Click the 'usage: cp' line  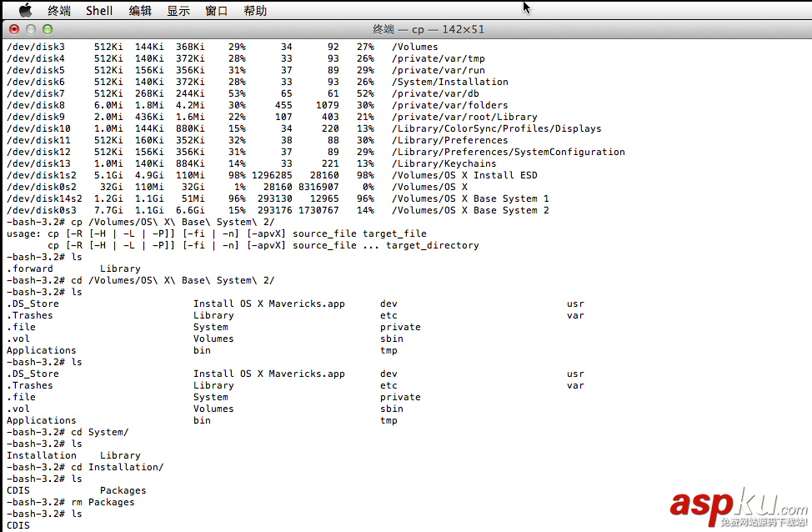coord(217,233)
